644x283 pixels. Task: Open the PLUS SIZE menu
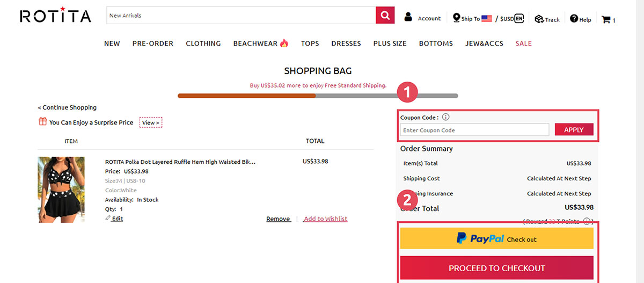point(390,43)
